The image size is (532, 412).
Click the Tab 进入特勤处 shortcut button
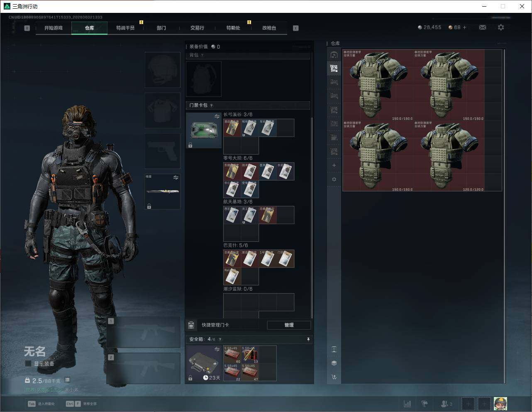point(41,404)
